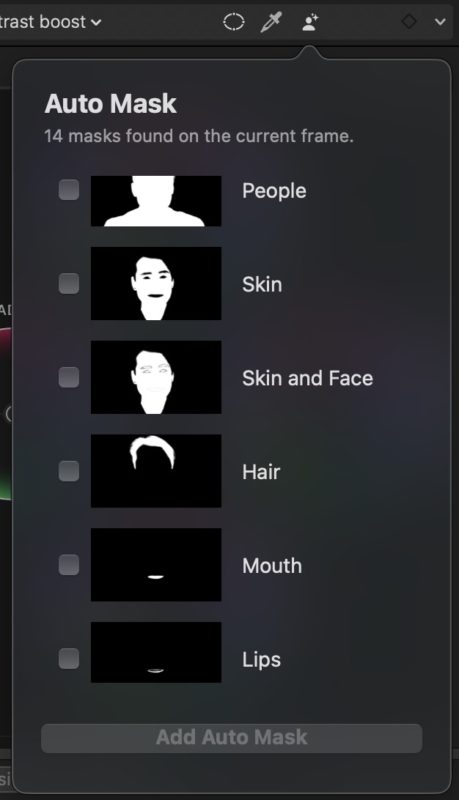Screen dimensions: 459x800
Task: Open the Contrast boost dropdown
Action: pyautogui.click(x=51, y=22)
